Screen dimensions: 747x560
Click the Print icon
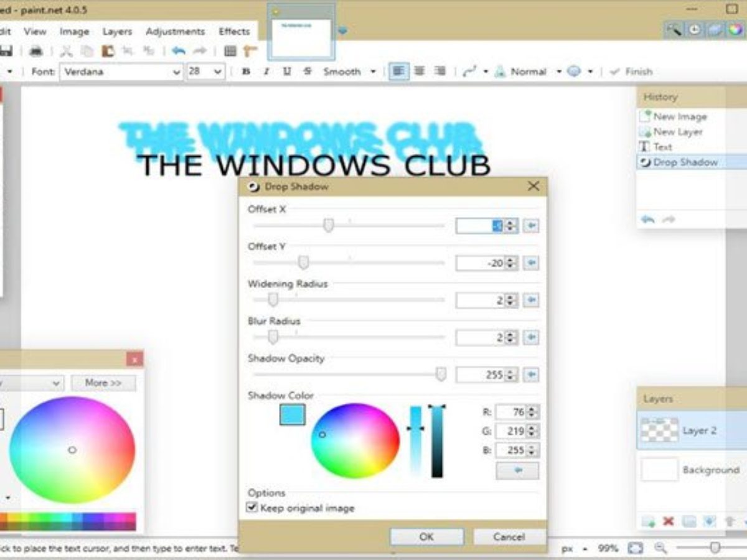[x=37, y=51]
